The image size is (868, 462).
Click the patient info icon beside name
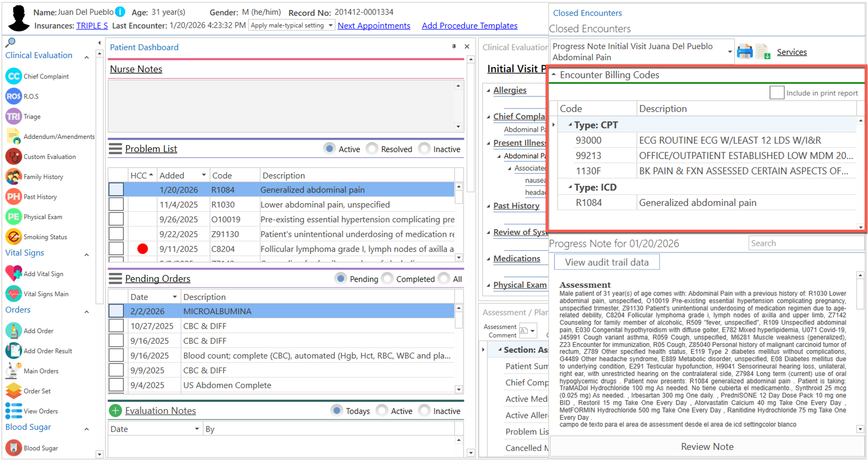coord(120,12)
